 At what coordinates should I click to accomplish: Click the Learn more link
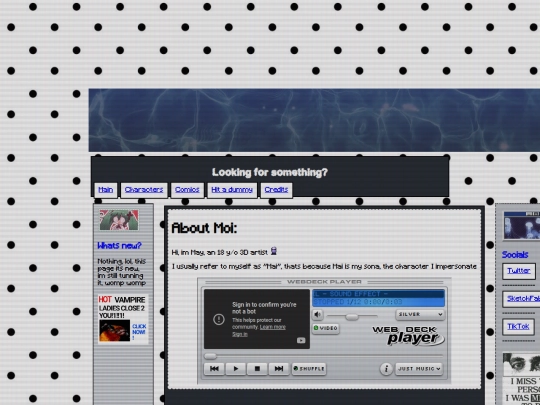pyautogui.click(x=272, y=327)
